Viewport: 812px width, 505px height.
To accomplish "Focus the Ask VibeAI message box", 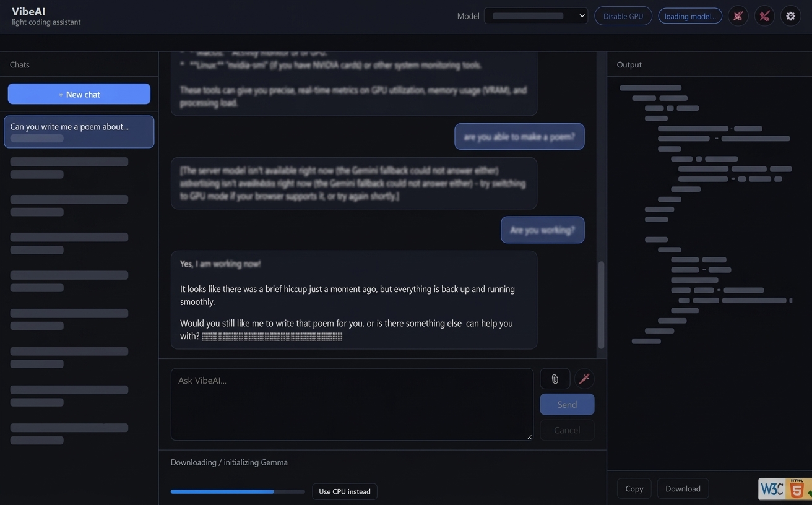I will tap(352, 405).
